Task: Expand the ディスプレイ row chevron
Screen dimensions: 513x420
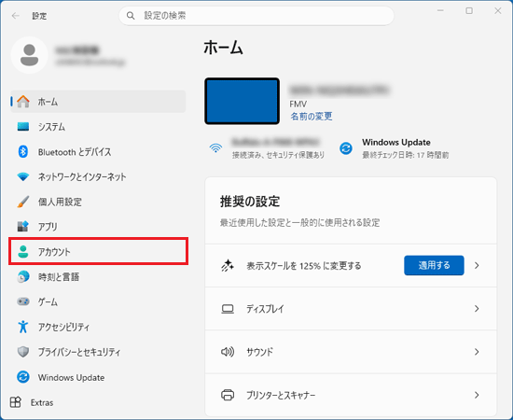Action: click(477, 309)
